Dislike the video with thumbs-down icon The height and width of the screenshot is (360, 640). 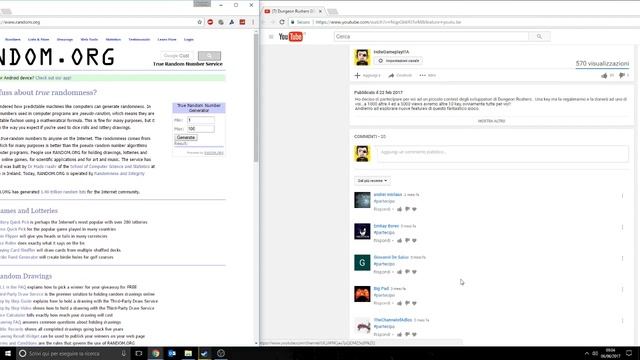622,76
